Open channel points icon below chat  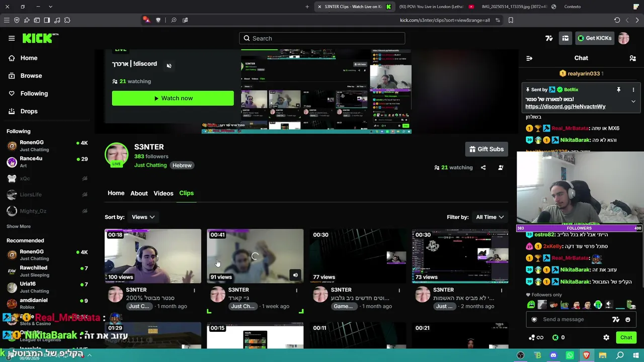(x=536, y=337)
